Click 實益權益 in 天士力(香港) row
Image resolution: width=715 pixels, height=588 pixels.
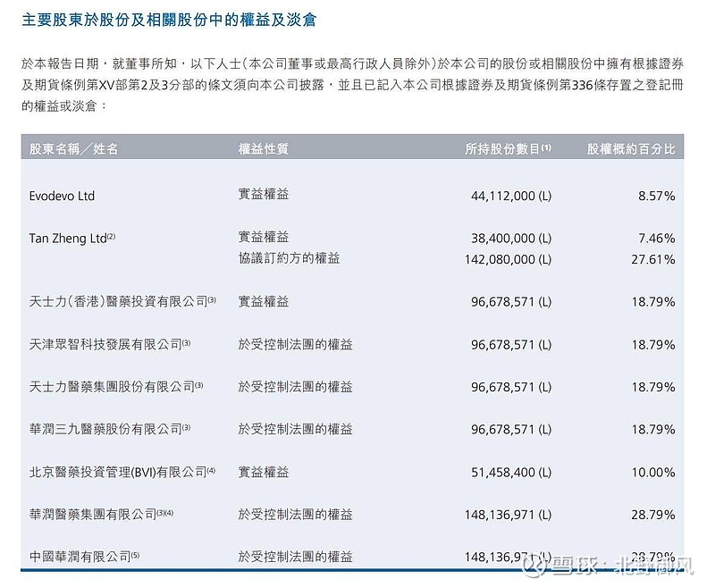(x=263, y=301)
